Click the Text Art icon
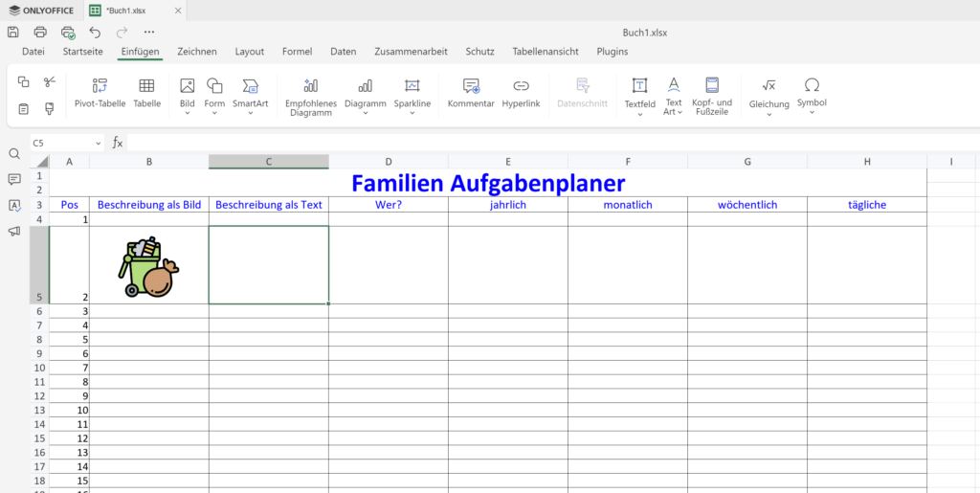The width and height of the screenshot is (980, 493). tap(673, 85)
